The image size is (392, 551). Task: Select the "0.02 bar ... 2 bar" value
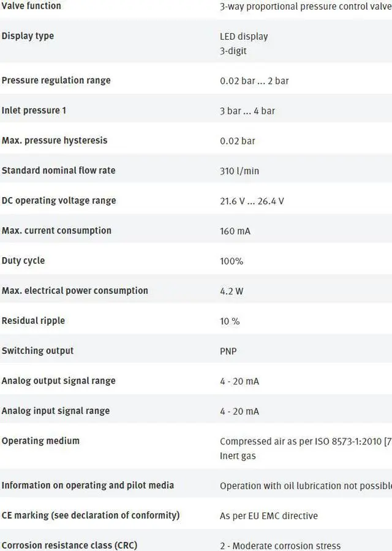click(x=254, y=81)
